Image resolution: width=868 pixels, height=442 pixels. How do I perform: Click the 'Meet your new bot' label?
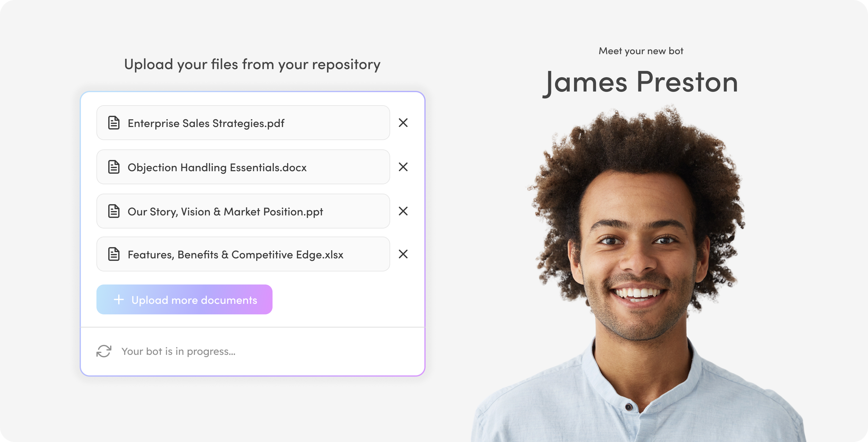tap(641, 51)
